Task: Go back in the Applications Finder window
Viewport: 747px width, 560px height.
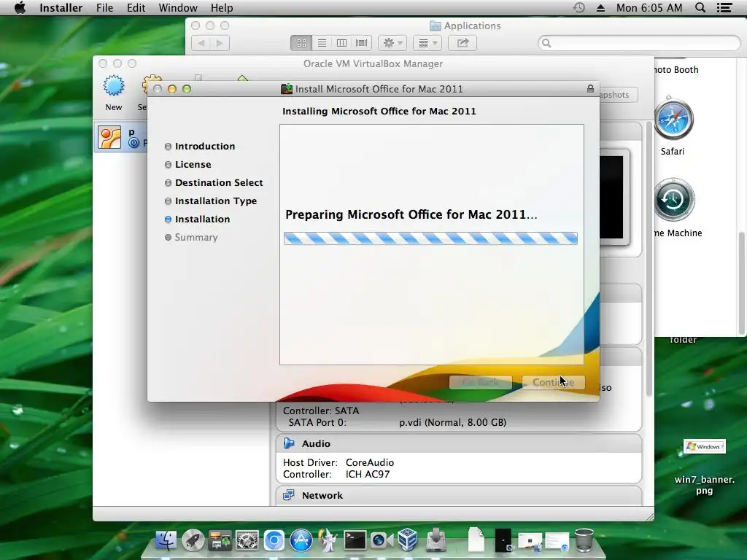Action: 201,43
